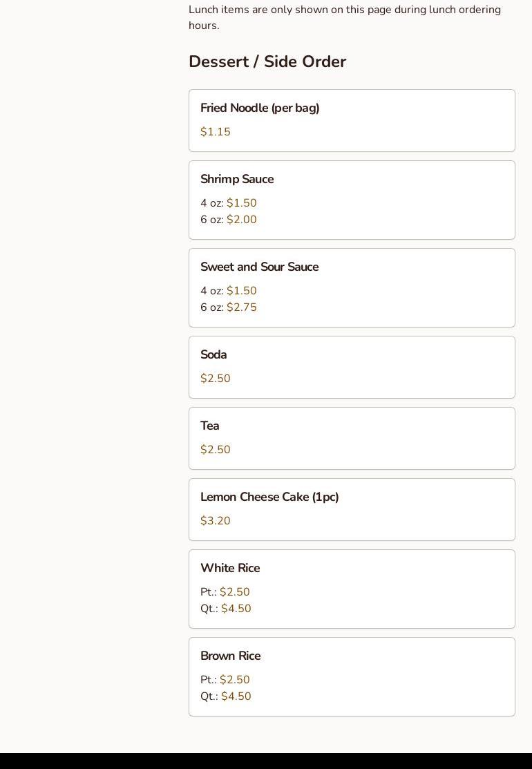This screenshot has height=769, width=532.
Task: Click the lunch ordering hours notice text
Action: coord(344,17)
